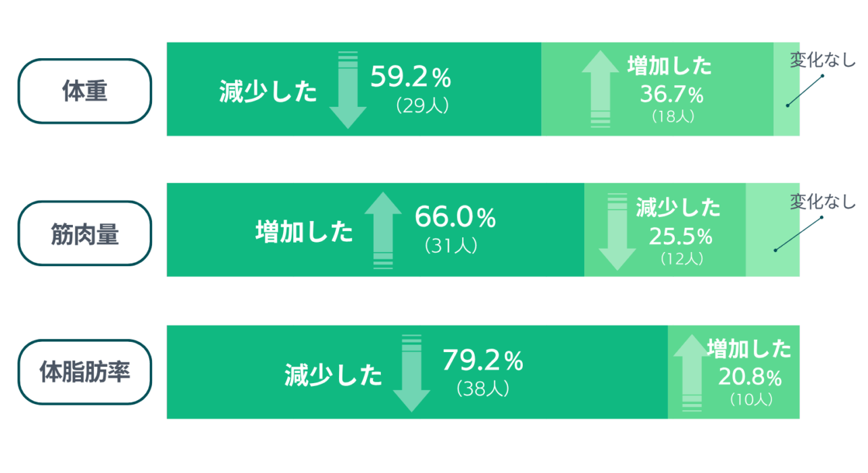
Task: Click the 66.0% value in the 筋肉量 bar
Action: [x=455, y=218]
